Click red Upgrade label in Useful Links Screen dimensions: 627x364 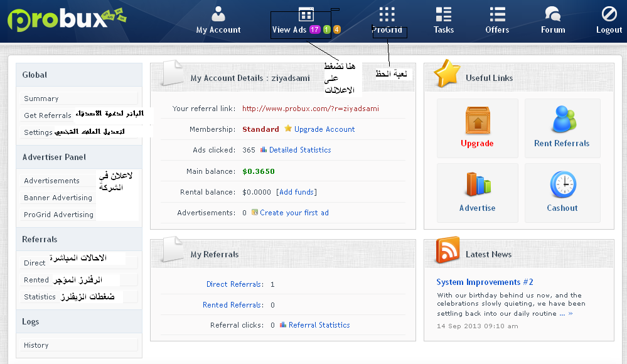pos(477,143)
